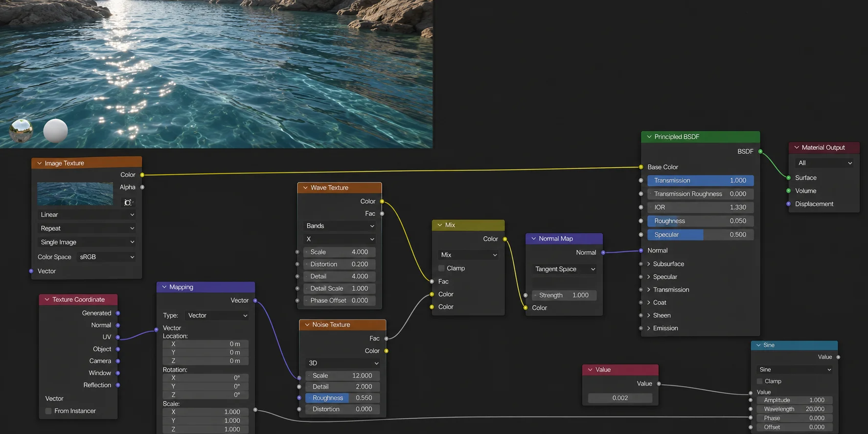The height and width of the screenshot is (434, 868).
Task: Click the Value node 0.002 field
Action: point(620,398)
